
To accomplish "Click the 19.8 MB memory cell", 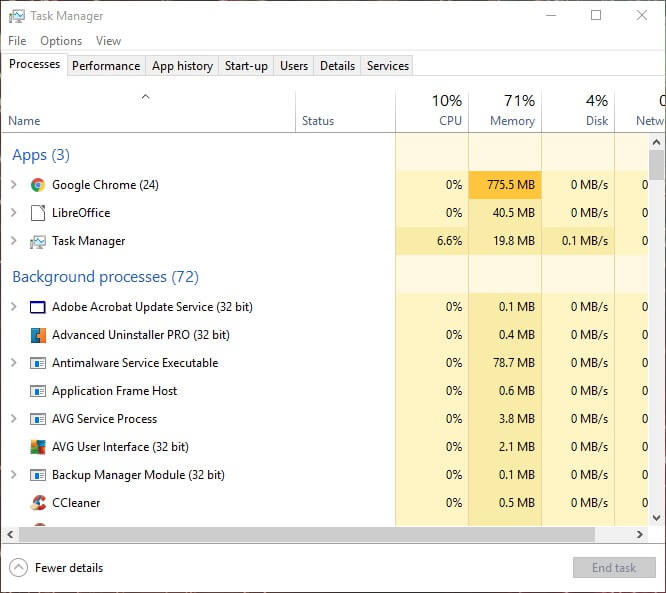I will (505, 241).
